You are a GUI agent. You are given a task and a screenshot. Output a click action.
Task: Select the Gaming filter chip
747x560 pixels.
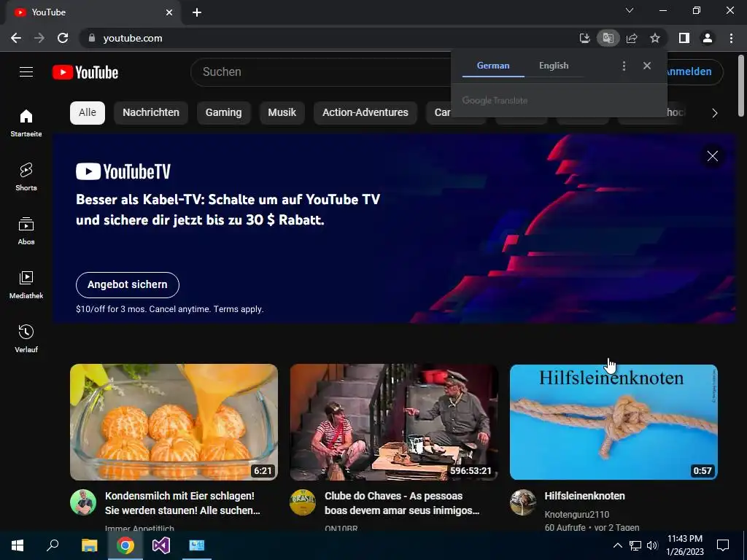(x=223, y=113)
